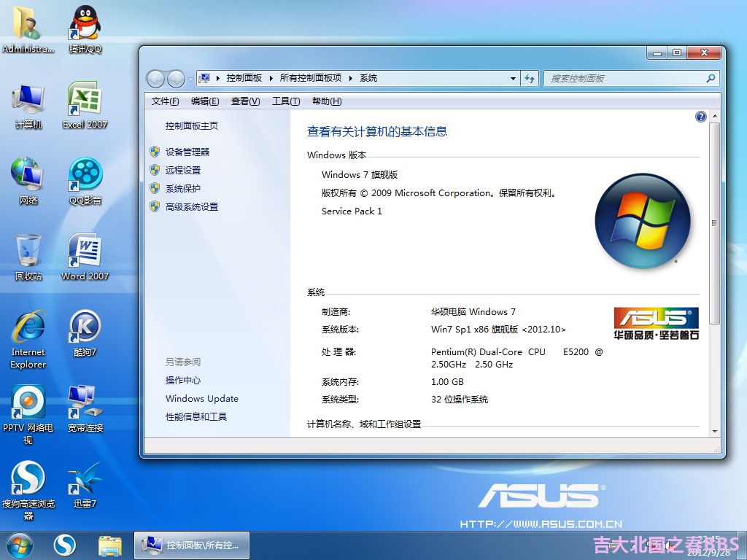Click the magnifier search icon

(711, 79)
